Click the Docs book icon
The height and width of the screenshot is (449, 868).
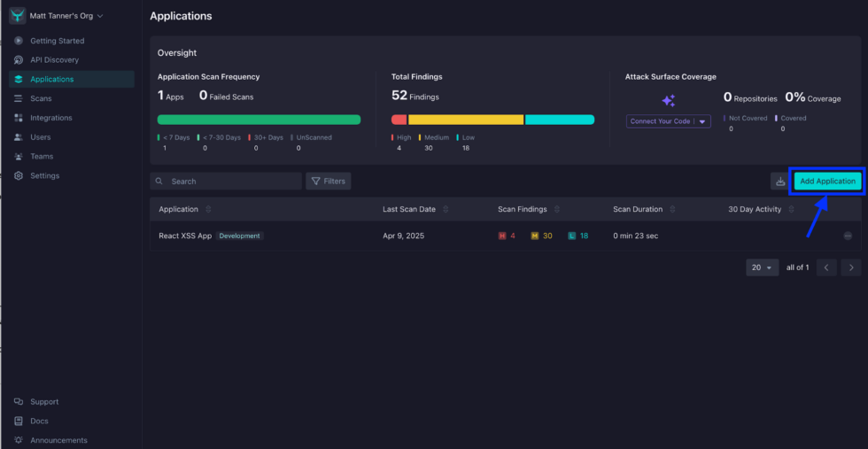[19, 421]
